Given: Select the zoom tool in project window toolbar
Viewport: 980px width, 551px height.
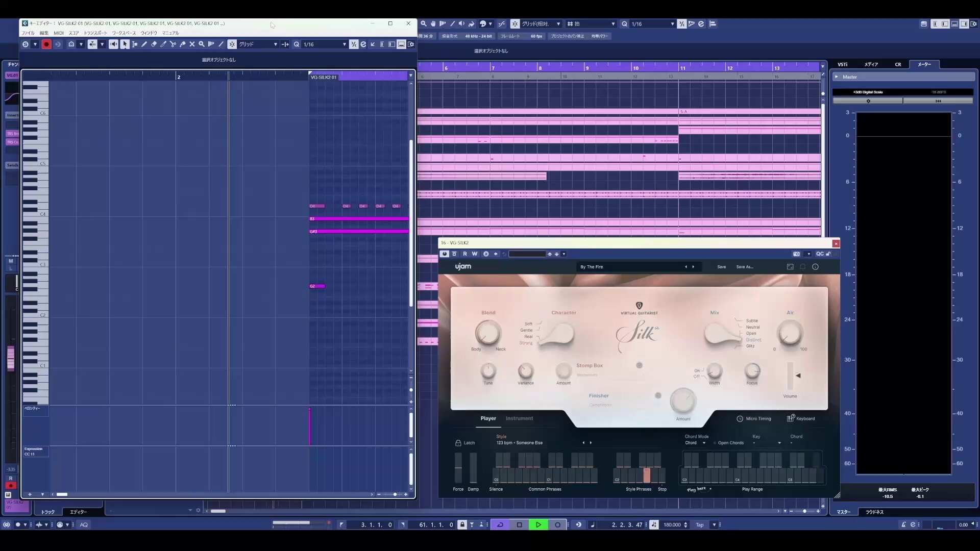Looking at the screenshot, I should [424, 24].
